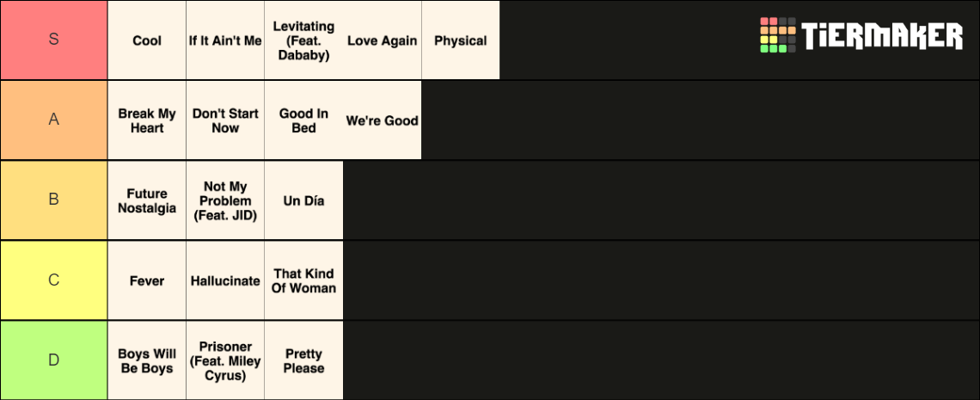Click the Love Again tile
Viewport: 980px width, 400px height.
coord(382,40)
